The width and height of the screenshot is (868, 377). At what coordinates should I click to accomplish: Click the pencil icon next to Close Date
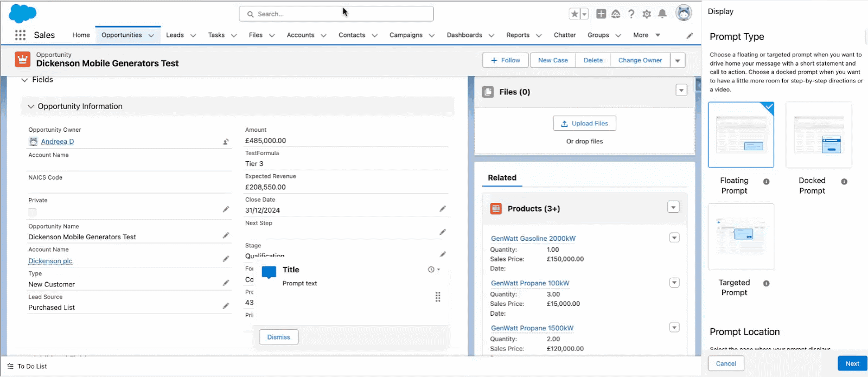pos(443,209)
